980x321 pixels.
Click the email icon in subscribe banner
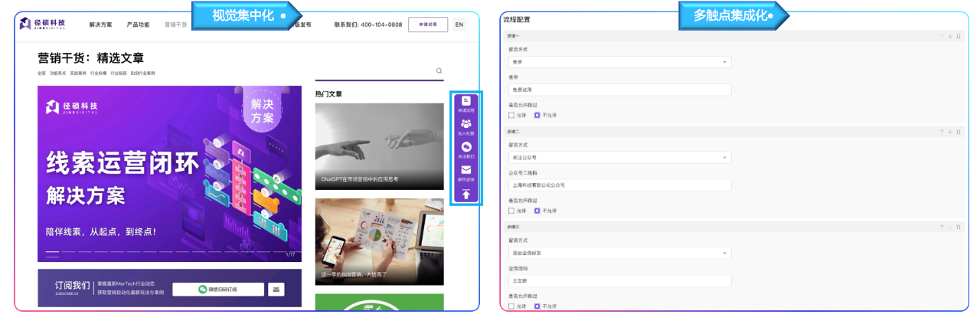tap(276, 290)
